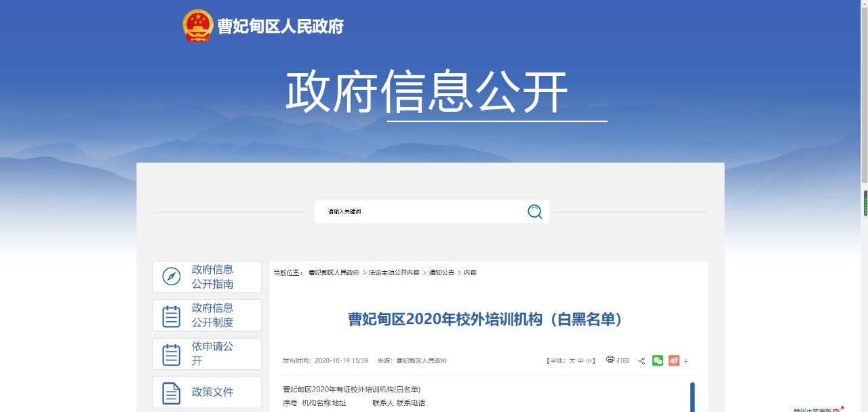Open 曹妃甸区人民政府 breadcrumb link
The width and height of the screenshot is (868, 412).
tap(334, 272)
